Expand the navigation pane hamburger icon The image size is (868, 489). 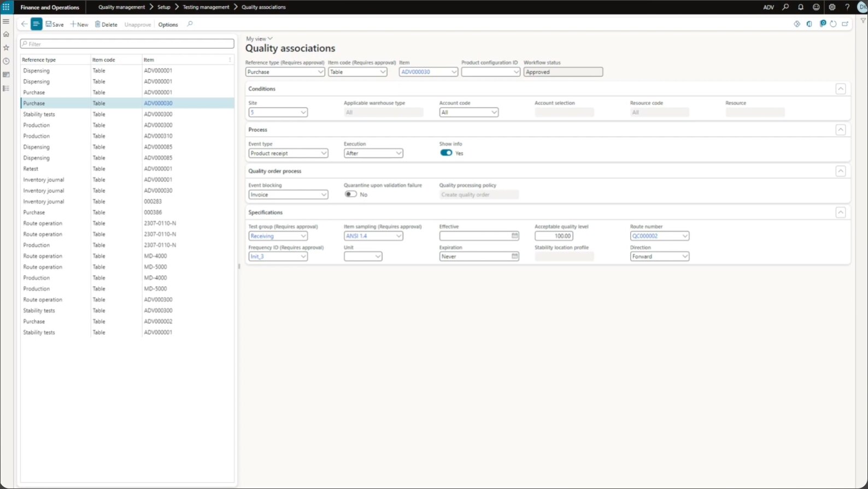(x=6, y=21)
